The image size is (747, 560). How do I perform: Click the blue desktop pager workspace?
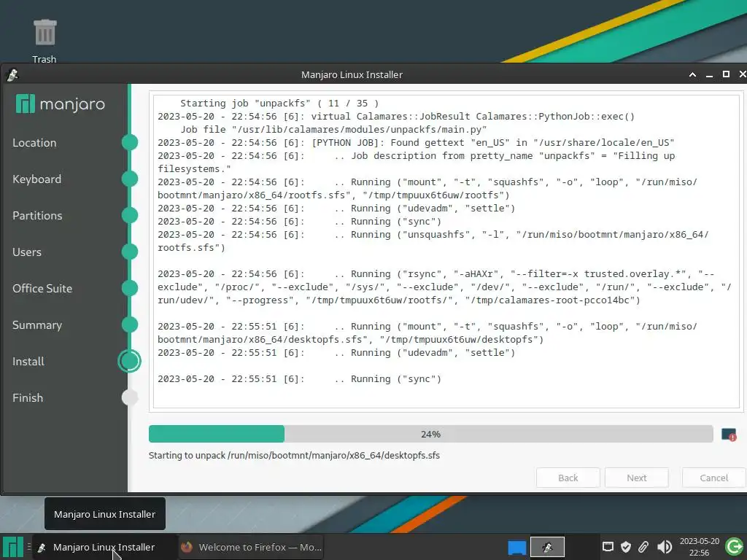pos(517,547)
